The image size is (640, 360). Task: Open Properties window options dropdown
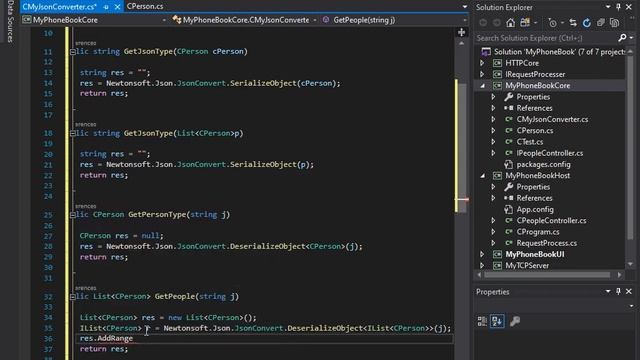coord(608,291)
